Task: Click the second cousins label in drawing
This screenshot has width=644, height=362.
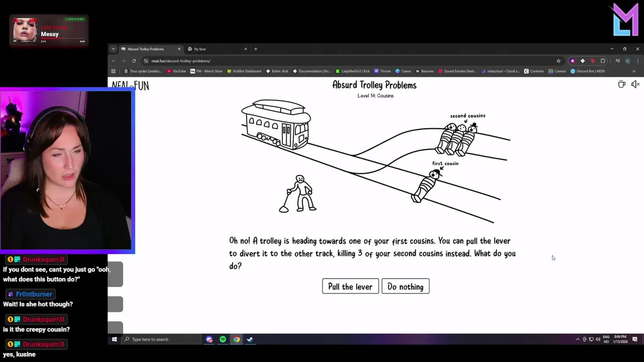Action: click(x=468, y=116)
